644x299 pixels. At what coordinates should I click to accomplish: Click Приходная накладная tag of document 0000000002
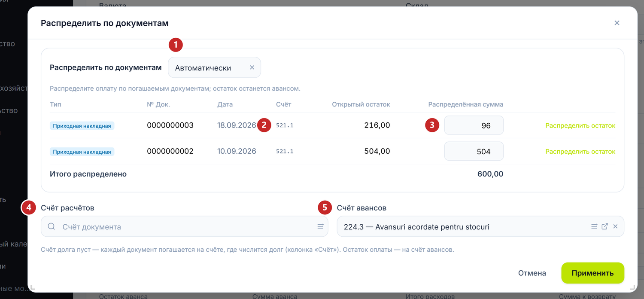(82, 152)
